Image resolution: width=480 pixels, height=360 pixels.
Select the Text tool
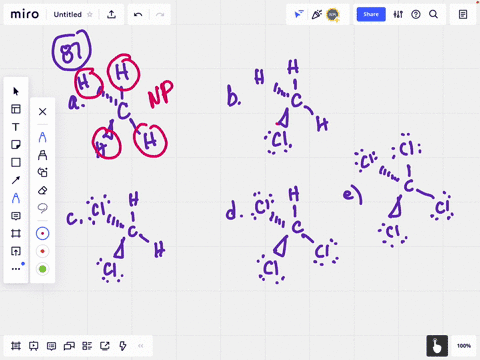click(16, 127)
